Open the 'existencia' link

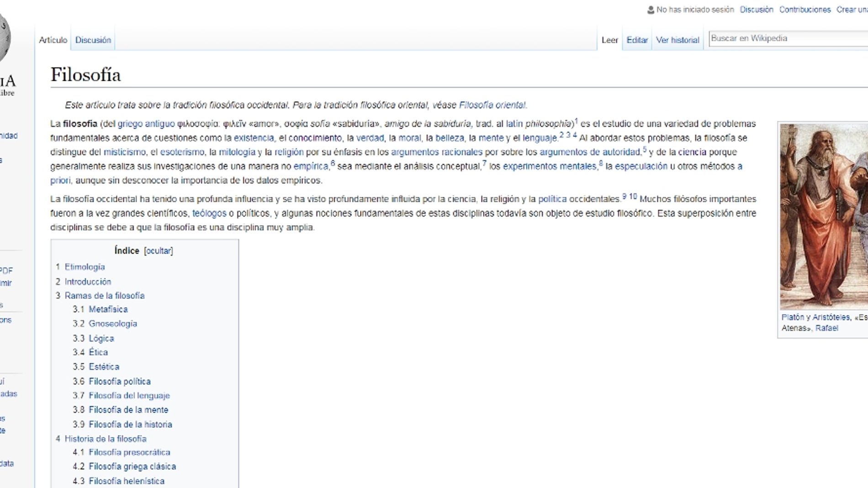coord(254,138)
